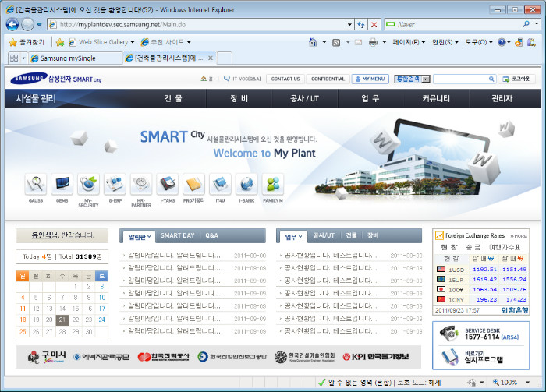Click the CONTACT US button
546x392 pixels.
coord(285,79)
